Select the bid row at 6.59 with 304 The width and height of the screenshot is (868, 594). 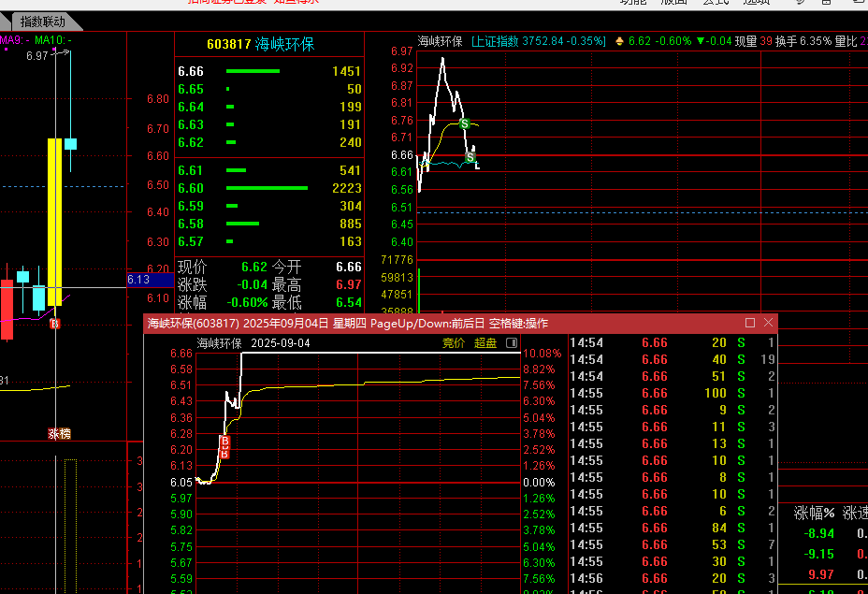pyautogui.click(x=269, y=206)
